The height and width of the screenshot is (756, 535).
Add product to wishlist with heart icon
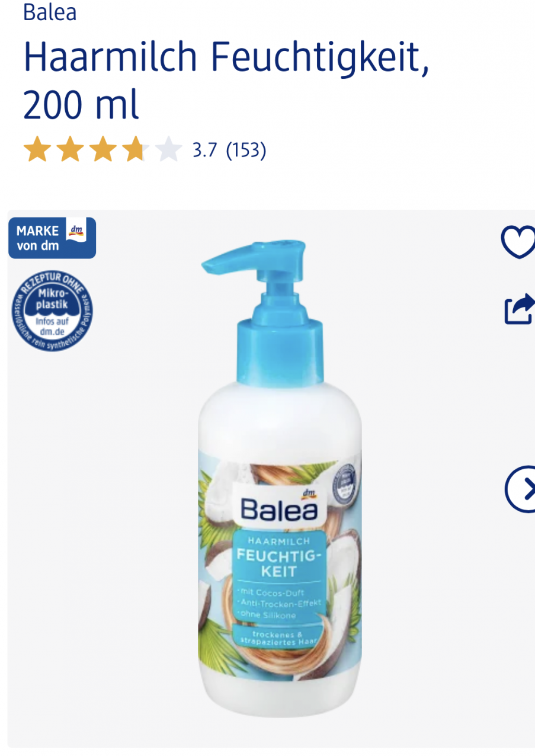point(519,242)
